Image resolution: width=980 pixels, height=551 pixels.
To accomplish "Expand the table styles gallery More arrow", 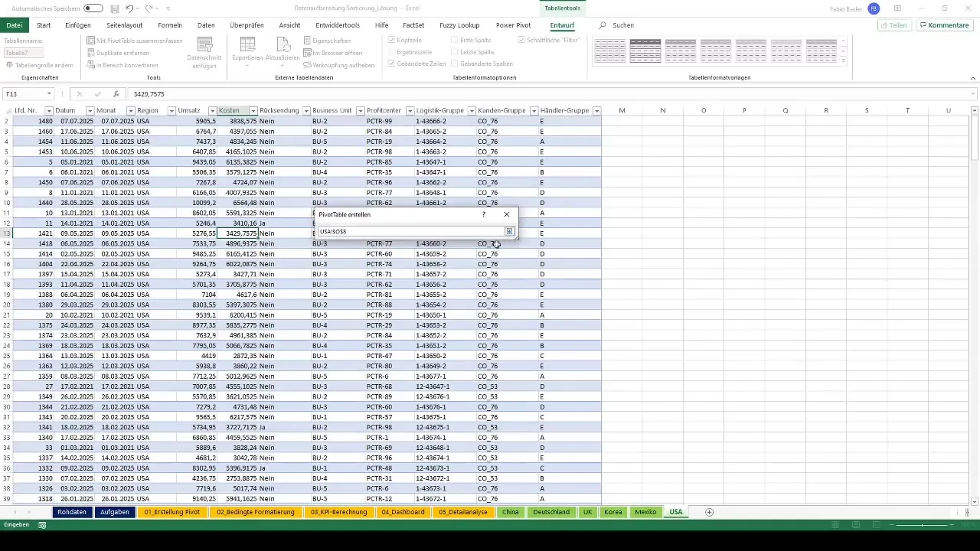I will 844,62.
